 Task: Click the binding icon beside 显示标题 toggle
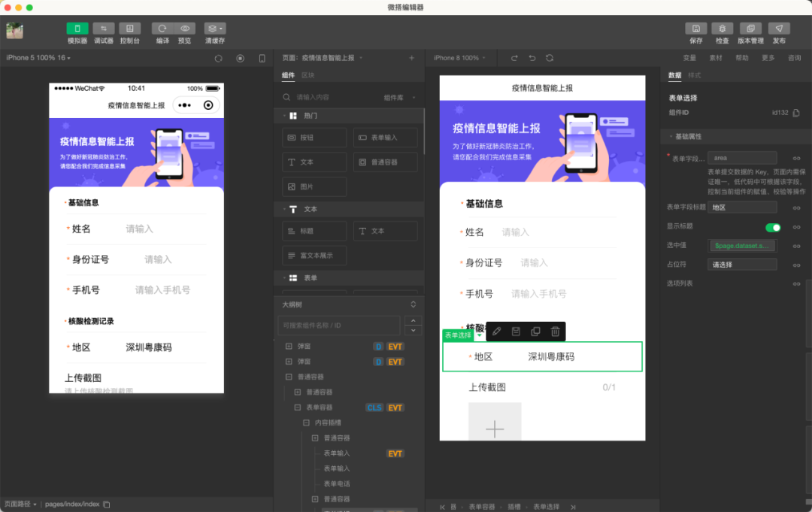coord(796,227)
